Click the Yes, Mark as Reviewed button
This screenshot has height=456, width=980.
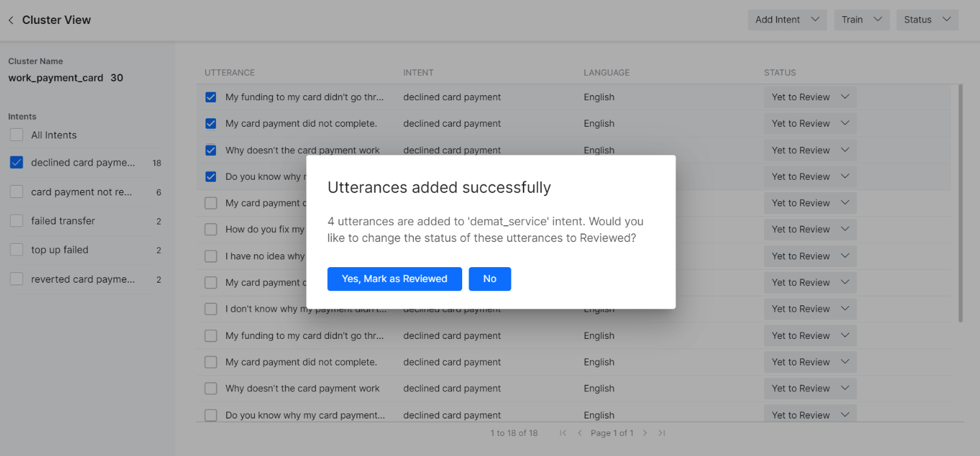pyautogui.click(x=394, y=279)
